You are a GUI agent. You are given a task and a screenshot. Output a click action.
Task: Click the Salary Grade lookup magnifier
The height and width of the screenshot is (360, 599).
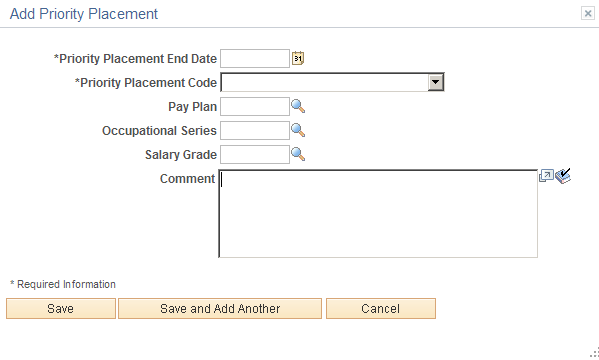point(298,154)
